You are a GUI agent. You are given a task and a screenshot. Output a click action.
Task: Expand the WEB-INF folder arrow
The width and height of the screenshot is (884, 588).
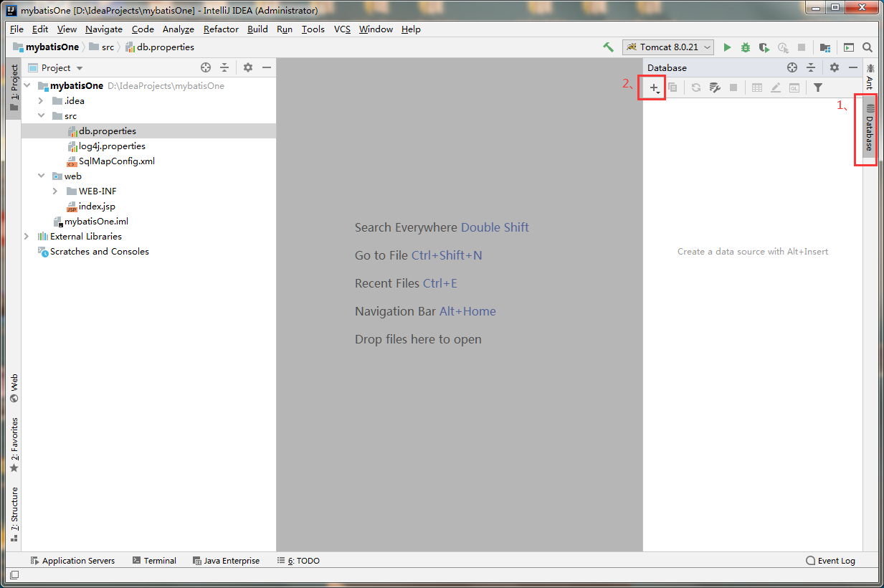55,191
